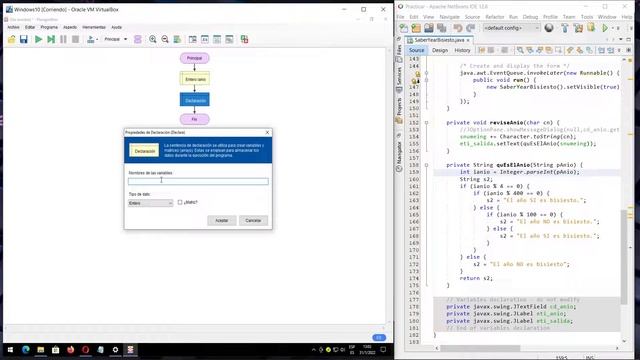Pause flowchart execution
Image resolution: width=640 pixels, height=360 pixels.
63,40
